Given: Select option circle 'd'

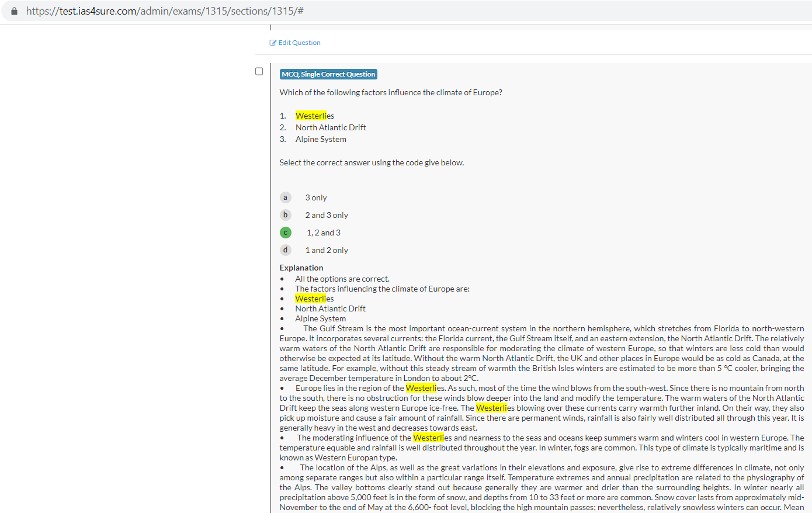Looking at the screenshot, I should coord(285,250).
